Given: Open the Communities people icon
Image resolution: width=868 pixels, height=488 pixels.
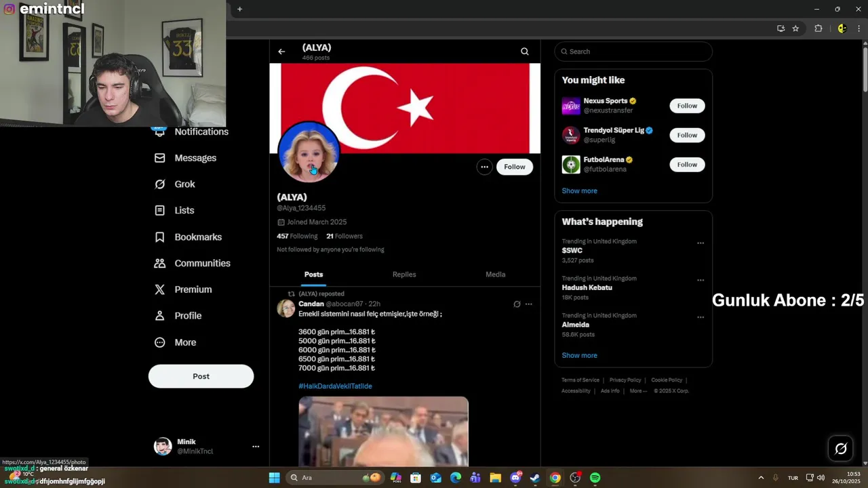Looking at the screenshot, I should click(x=160, y=263).
